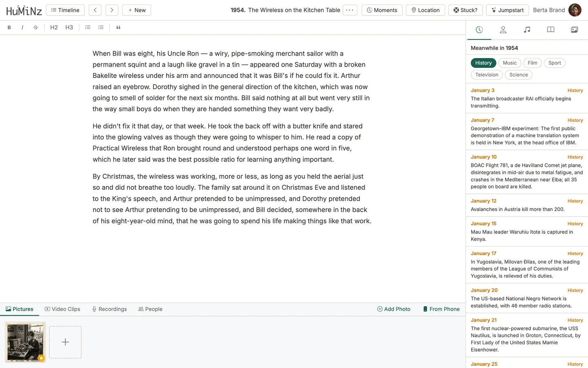Go to the next story
Screen dimensions: 588x368
(112, 10)
